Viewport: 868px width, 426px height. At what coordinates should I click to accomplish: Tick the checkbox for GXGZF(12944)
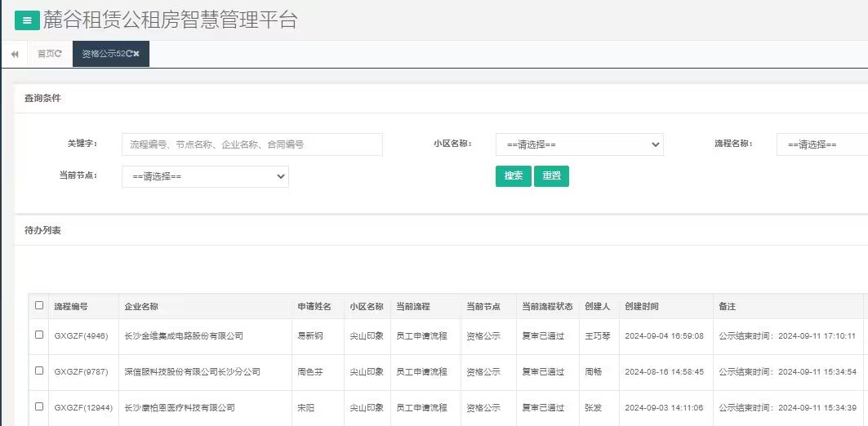point(39,406)
